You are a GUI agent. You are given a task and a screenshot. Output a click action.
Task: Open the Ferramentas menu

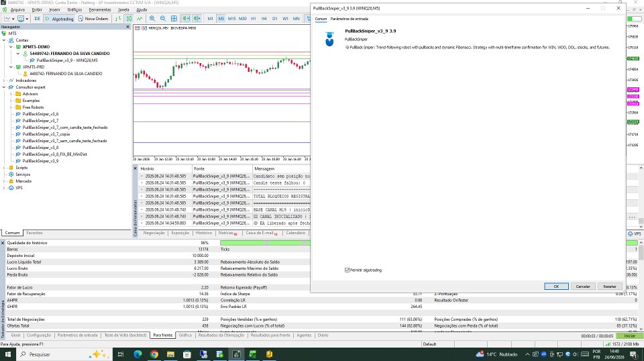pyautogui.click(x=100, y=9)
